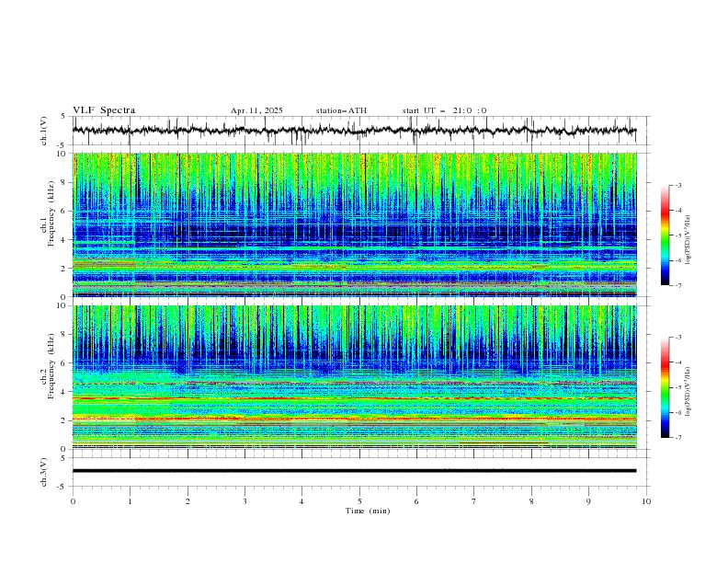Click the "-5" tick on ch.3(V) axis
The image size is (728, 563).
[63, 487]
